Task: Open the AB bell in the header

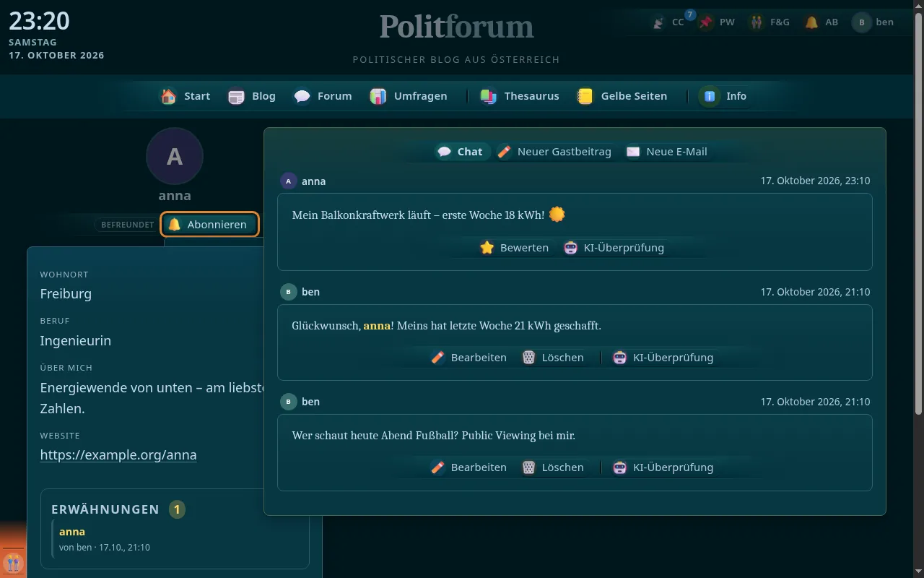Action: click(x=821, y=22)
